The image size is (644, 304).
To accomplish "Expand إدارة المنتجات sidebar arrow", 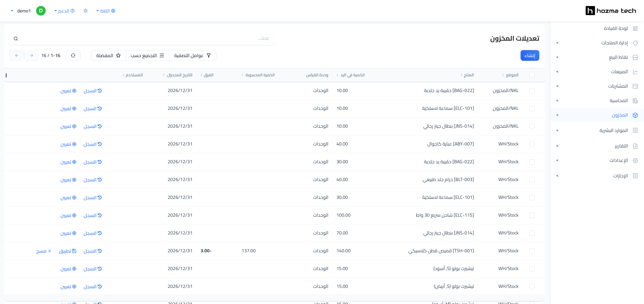I will coord(557,43).
